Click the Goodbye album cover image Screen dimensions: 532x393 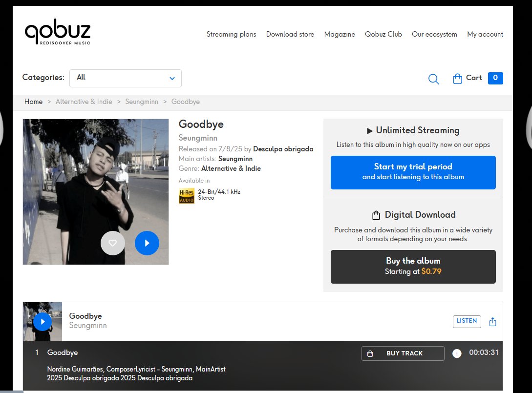pos(96,191)
